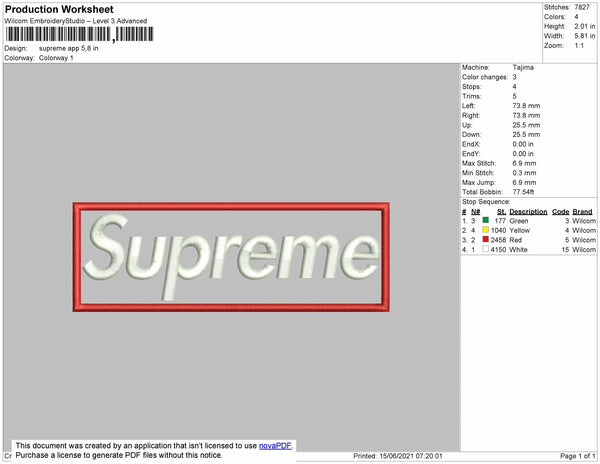This screenshot has width=600, height=464.
Task: Click the Max Jump value 6.9 mm
Action: point(525,182)
